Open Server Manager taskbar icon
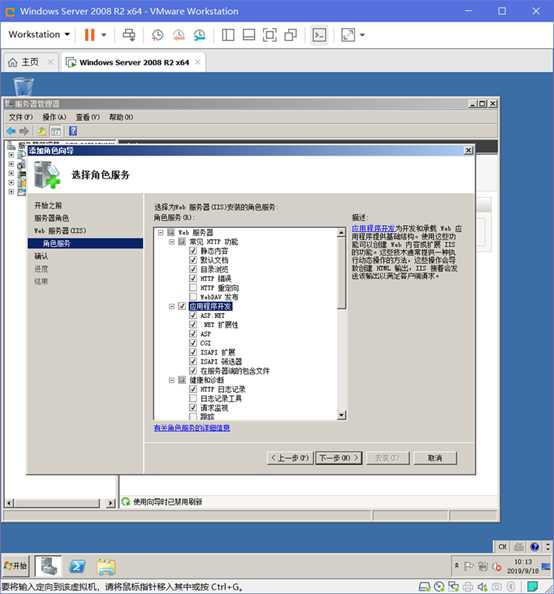 (x=48, y=566)
